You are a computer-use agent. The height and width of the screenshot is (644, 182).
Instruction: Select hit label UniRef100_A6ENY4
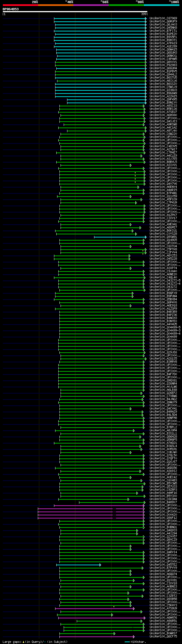[x=163, y=187]
